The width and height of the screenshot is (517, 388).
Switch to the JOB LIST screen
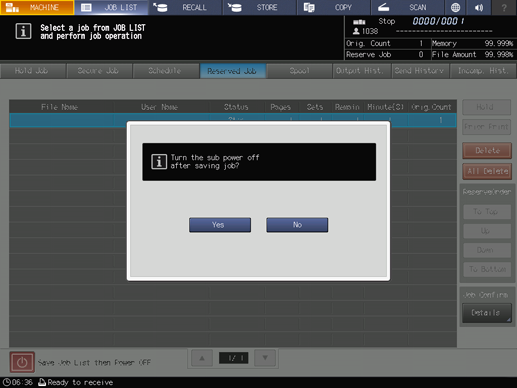pyautogui.click(x=111, y=7)
